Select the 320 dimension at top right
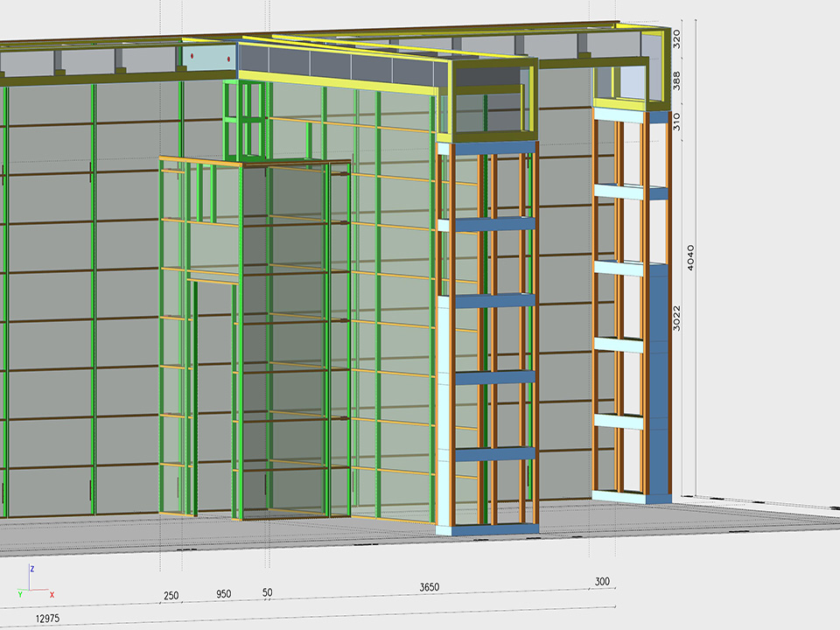The image size is (840, 630). click(676, 38)
